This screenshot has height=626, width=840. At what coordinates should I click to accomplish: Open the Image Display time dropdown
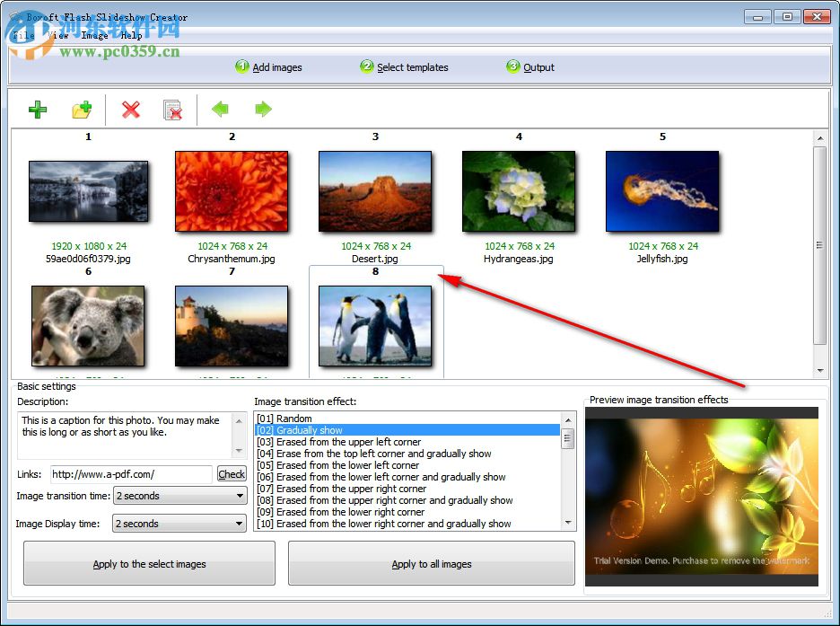coord(179,524)
